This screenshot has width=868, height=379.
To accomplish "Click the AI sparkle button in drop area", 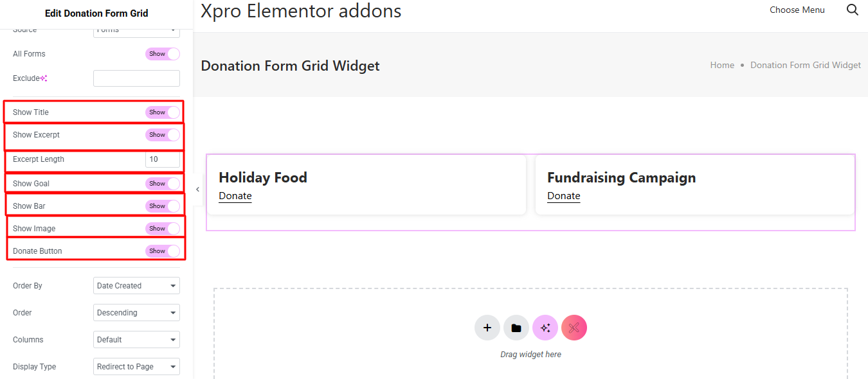I will click(545, 328).
